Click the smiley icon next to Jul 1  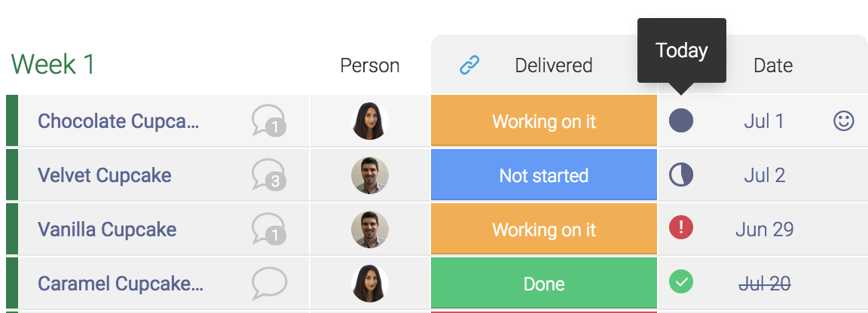(x=844, y=120)
